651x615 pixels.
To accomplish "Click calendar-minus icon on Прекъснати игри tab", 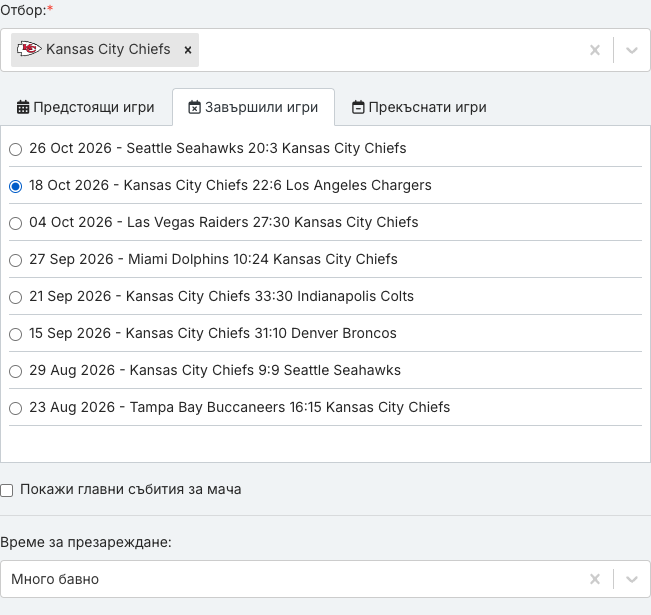I will pos(358,107).
